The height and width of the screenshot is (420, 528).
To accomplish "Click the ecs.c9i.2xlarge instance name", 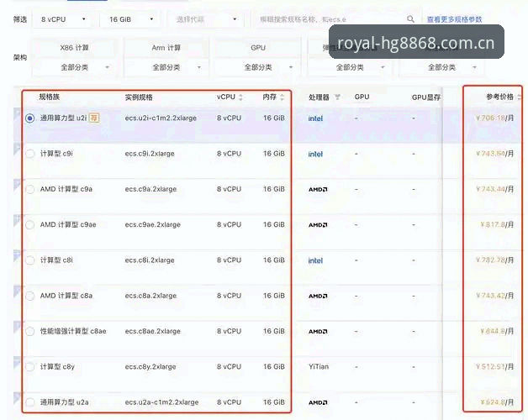I will (x=150, y=154).
